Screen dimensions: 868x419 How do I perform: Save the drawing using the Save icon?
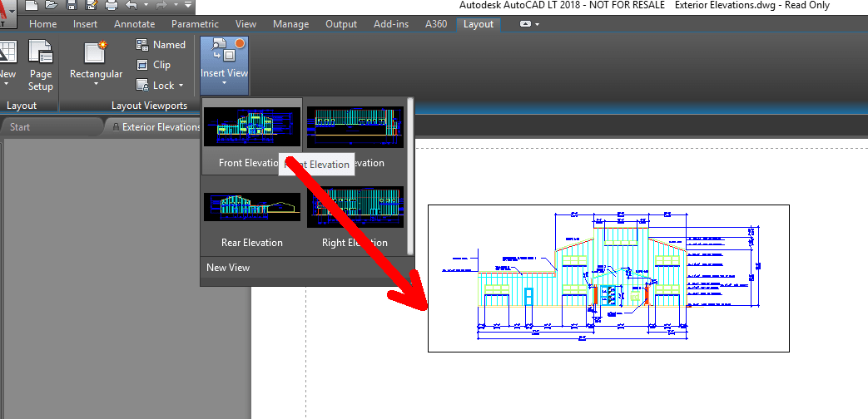coord(72,6)
